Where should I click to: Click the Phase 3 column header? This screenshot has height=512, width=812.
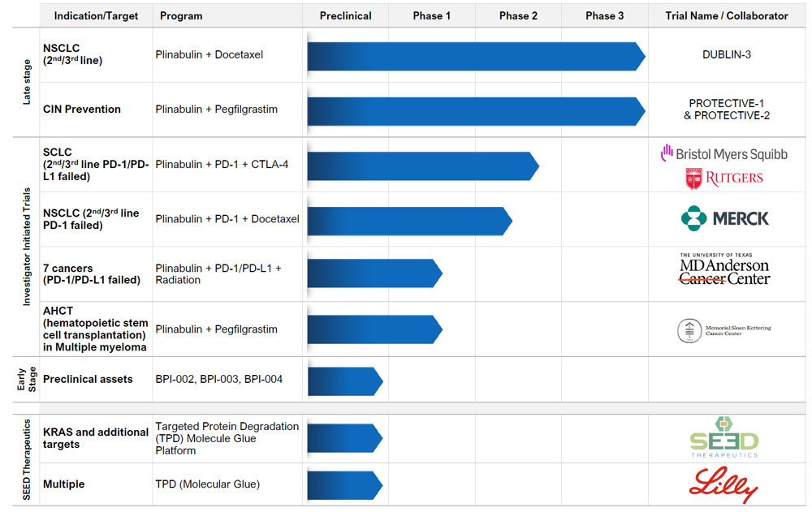click(x=604, y=15)
